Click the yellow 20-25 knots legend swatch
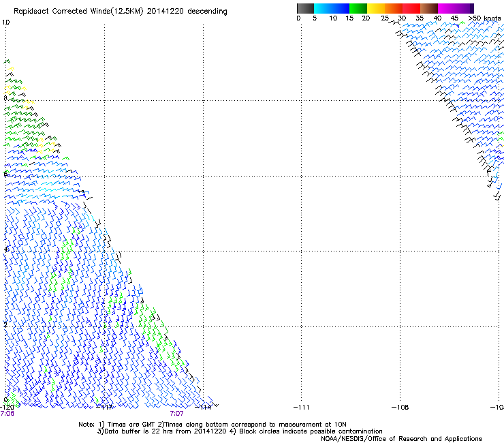 click(x=376, y=8)
